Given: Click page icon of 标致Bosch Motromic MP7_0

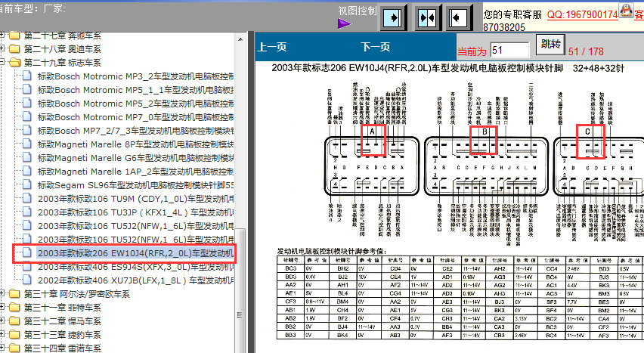Looking at the screenshot, I should click(27, 116).
